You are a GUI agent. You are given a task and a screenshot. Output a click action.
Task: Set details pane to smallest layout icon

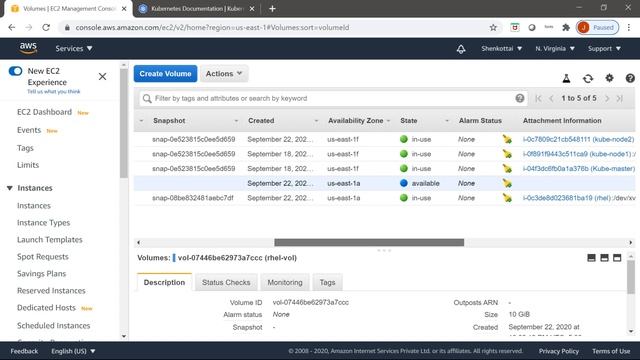[x=591, y=258]
